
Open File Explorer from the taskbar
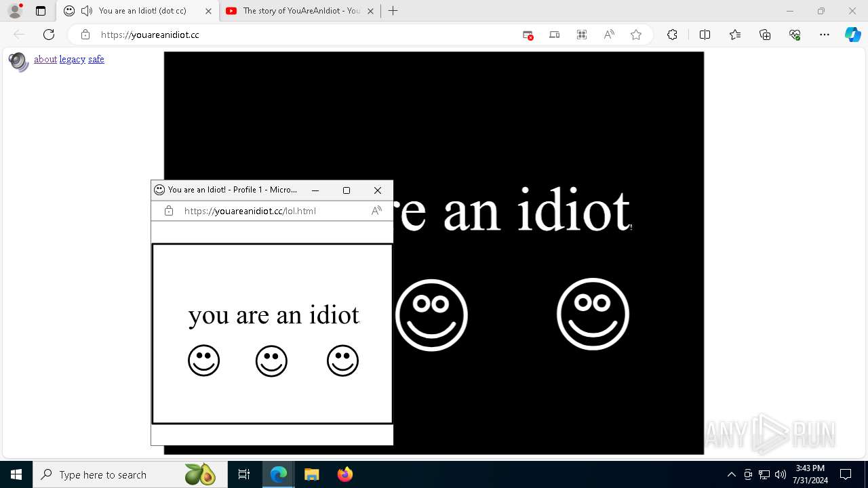click(312, 474)
